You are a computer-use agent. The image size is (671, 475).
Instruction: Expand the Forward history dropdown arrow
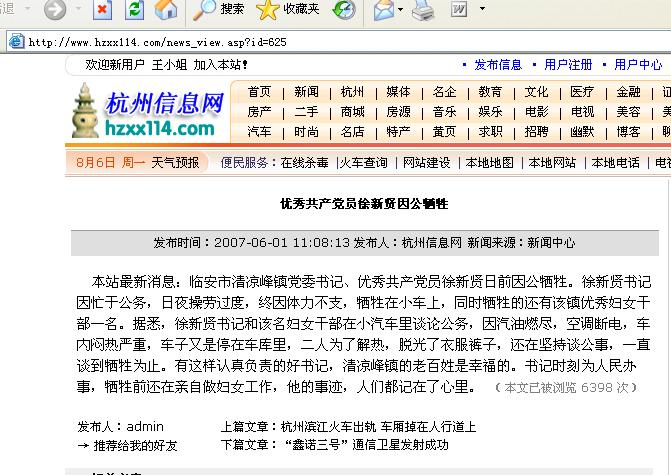[79, 9]
